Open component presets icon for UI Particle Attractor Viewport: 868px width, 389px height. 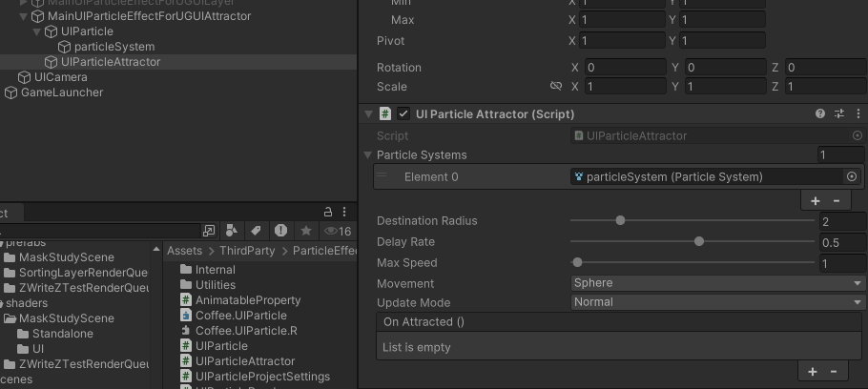839,113
